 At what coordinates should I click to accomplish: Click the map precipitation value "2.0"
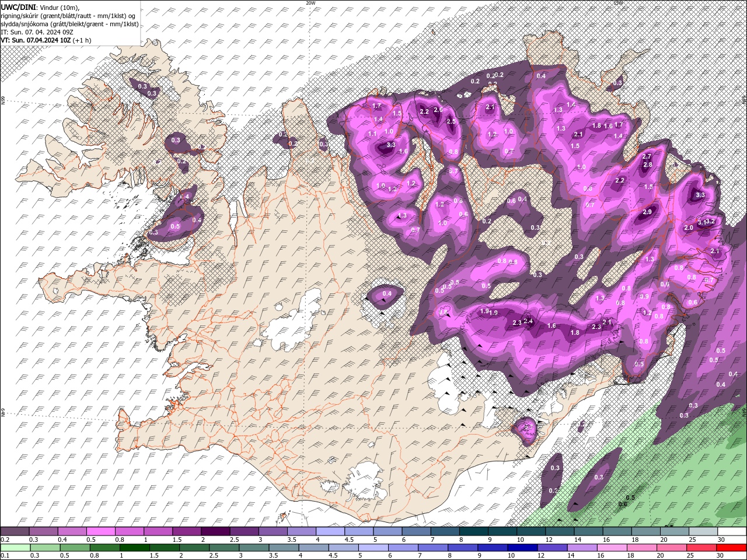[x=689, y=228]
